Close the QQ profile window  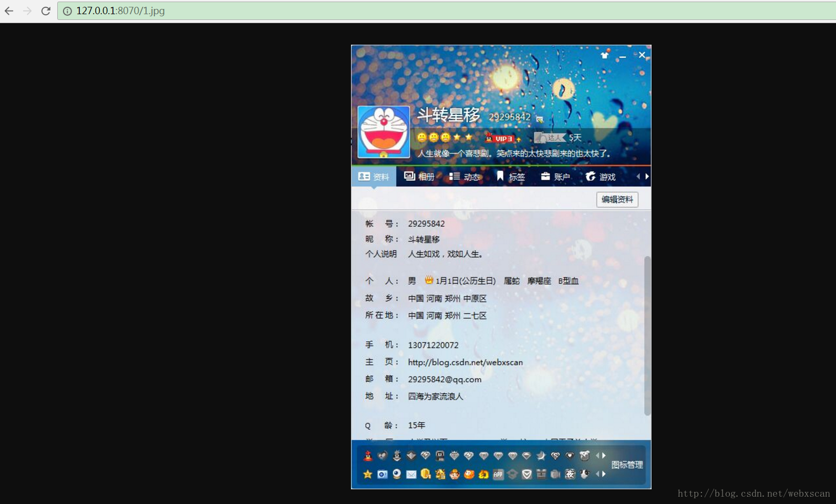click(642, 55)
